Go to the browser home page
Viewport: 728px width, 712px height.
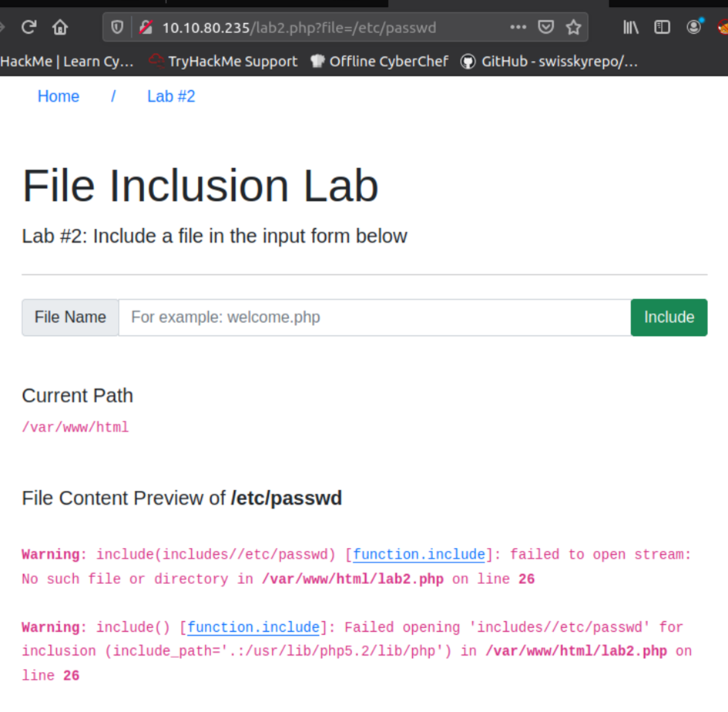(x=60, y=28)
